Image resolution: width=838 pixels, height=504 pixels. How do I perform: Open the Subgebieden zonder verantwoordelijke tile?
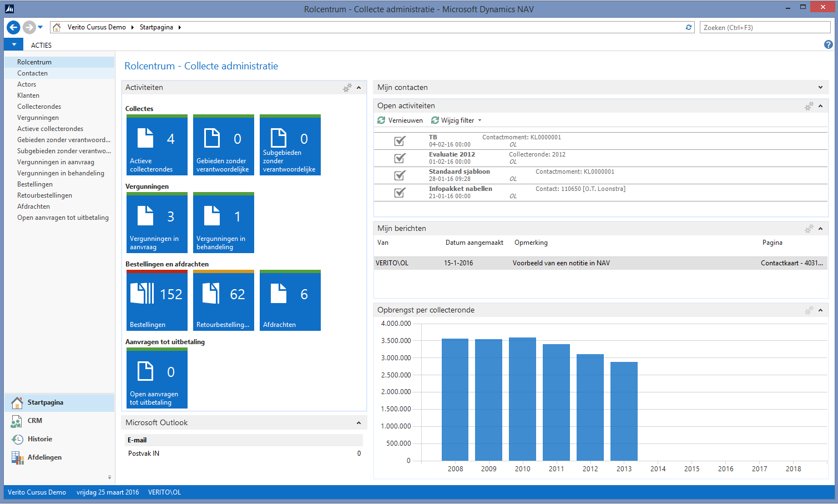(x=290, y=145)
